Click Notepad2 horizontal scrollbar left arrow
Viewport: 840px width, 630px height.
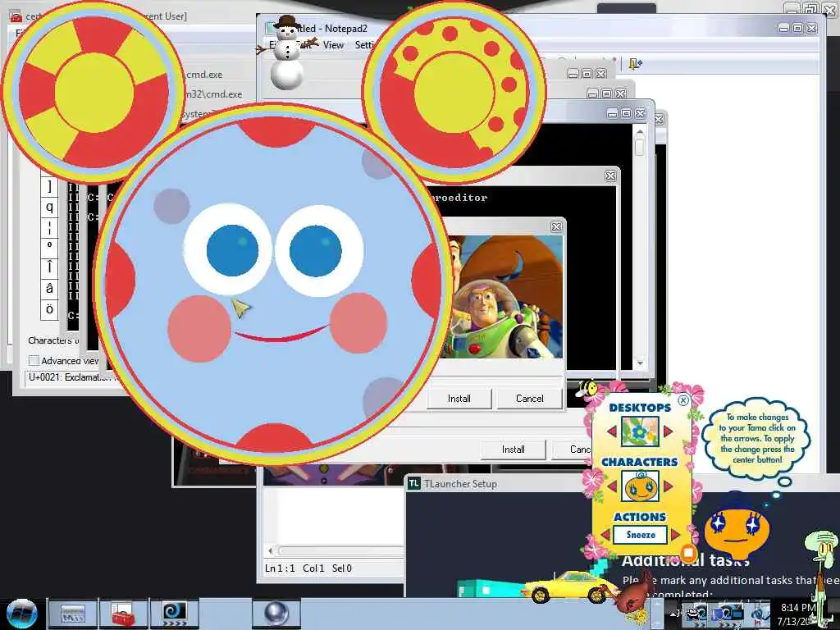click(x=271, y=550)
